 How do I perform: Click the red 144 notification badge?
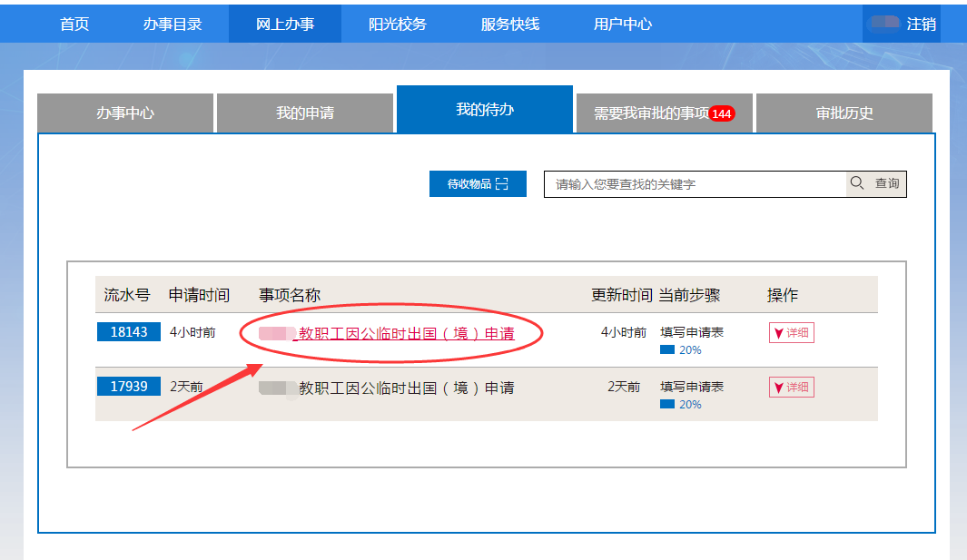[x=721, y=114]
